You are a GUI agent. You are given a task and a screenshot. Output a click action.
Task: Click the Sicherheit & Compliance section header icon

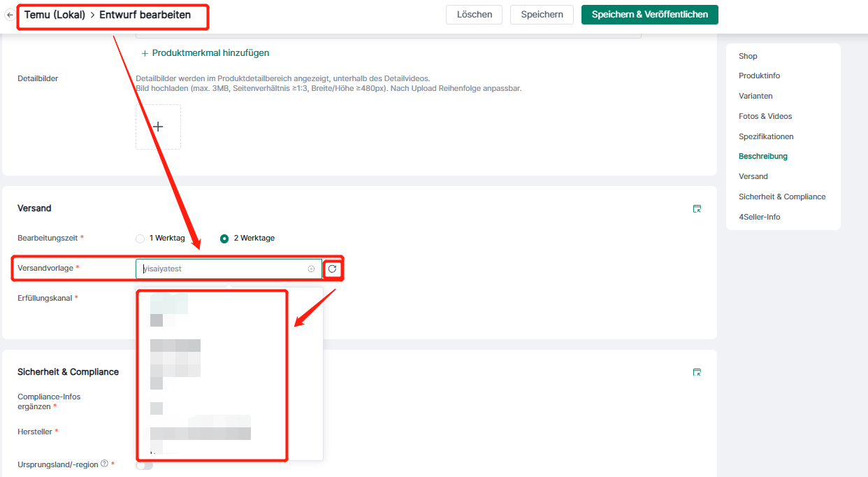click(x=696, y=372)
